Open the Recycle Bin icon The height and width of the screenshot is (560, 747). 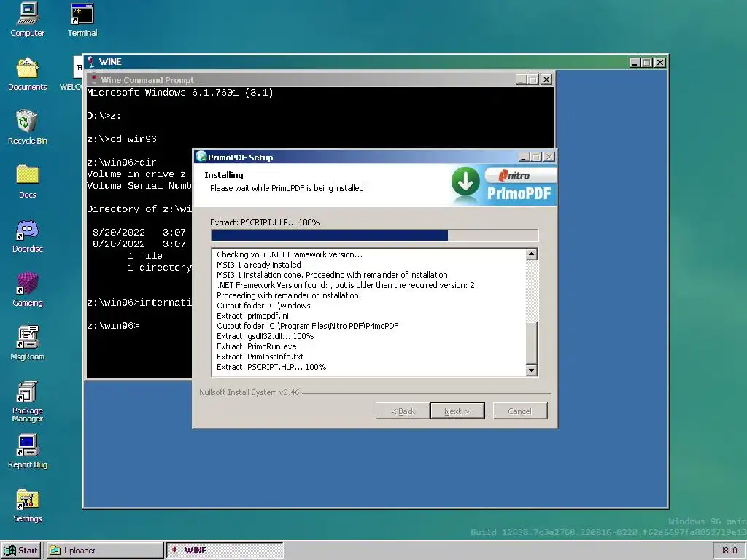click(27, 128)
